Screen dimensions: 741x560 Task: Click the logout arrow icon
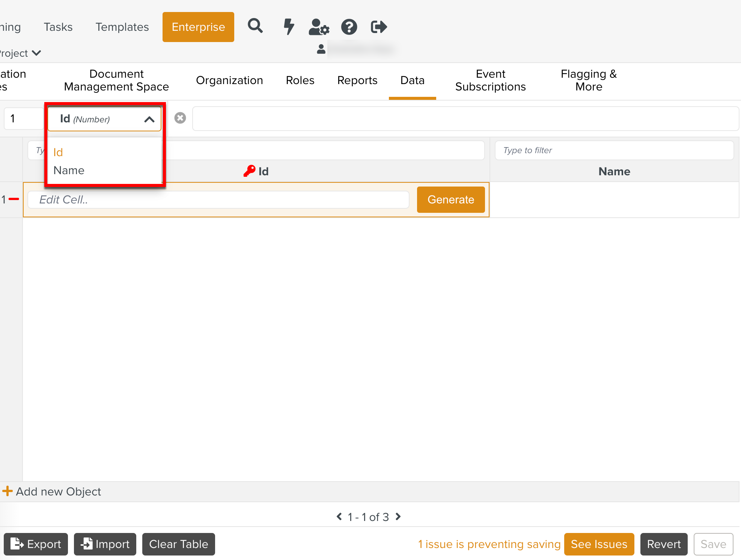point(378,27)
